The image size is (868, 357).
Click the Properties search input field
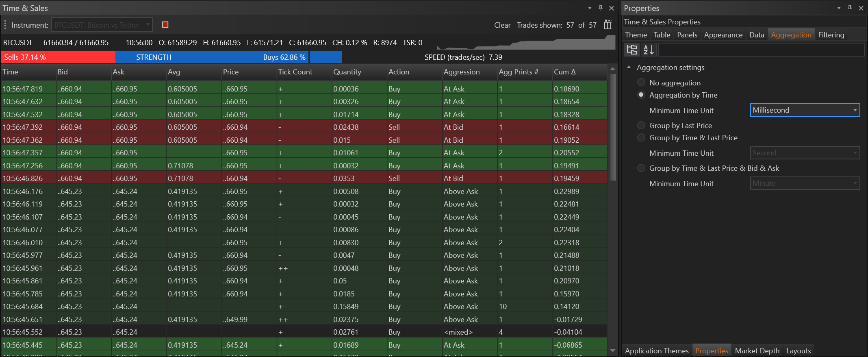coord(761,50)
